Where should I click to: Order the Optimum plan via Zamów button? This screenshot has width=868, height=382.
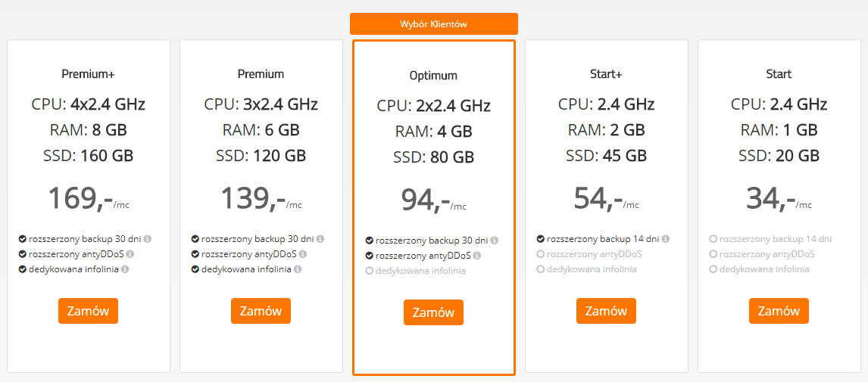[x=433, y=312]
